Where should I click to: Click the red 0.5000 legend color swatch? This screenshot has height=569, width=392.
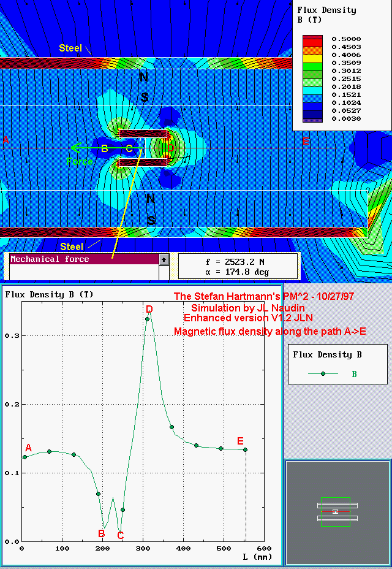[x=312, y=39]
